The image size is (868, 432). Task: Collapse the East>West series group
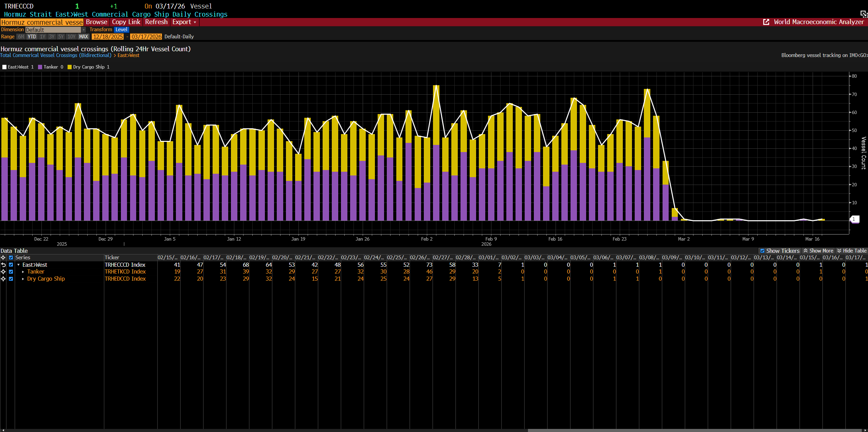tap(18, 265)
